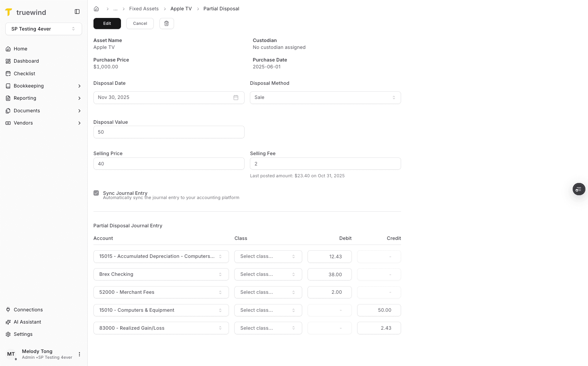The width and height of the screenshot is (588, 366).
Task: Navigate to Fixed Assets in the breadcrumb
Action: coord(144,8)
